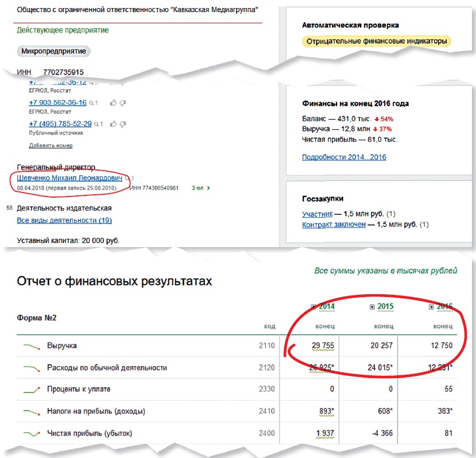Select the 2014 year header link
This screenshot has width=476, height=458.
pyautogui.click(x=327, y=307)
